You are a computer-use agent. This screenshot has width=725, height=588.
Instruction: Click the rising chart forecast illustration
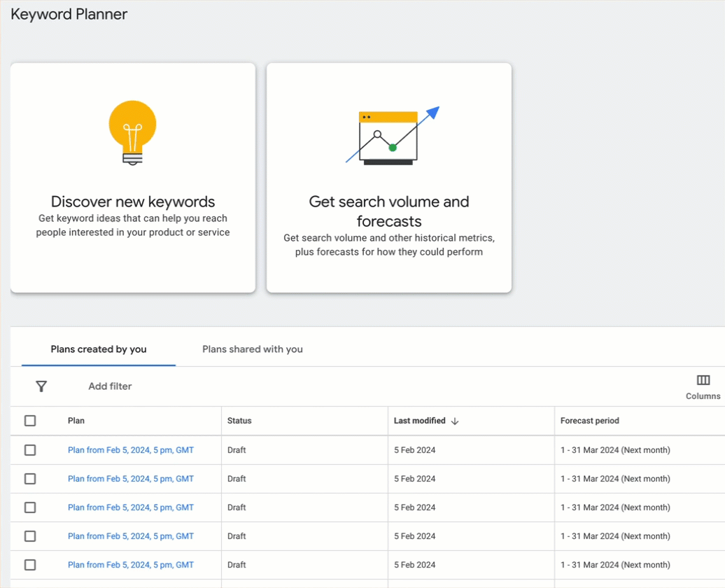tap(389, 135)
